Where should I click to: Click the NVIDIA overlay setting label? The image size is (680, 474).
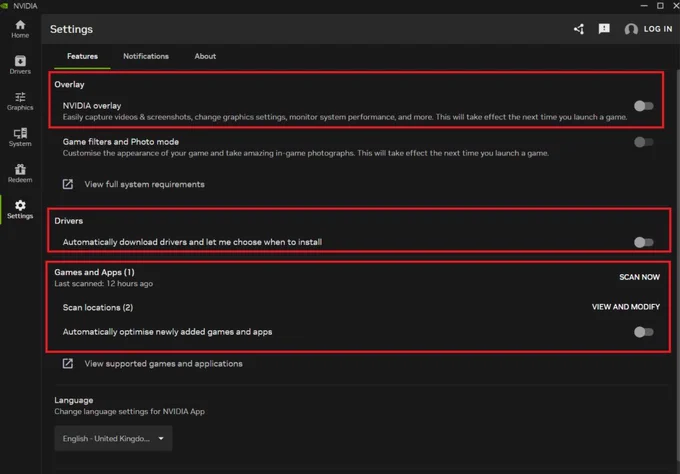point(92,106)
